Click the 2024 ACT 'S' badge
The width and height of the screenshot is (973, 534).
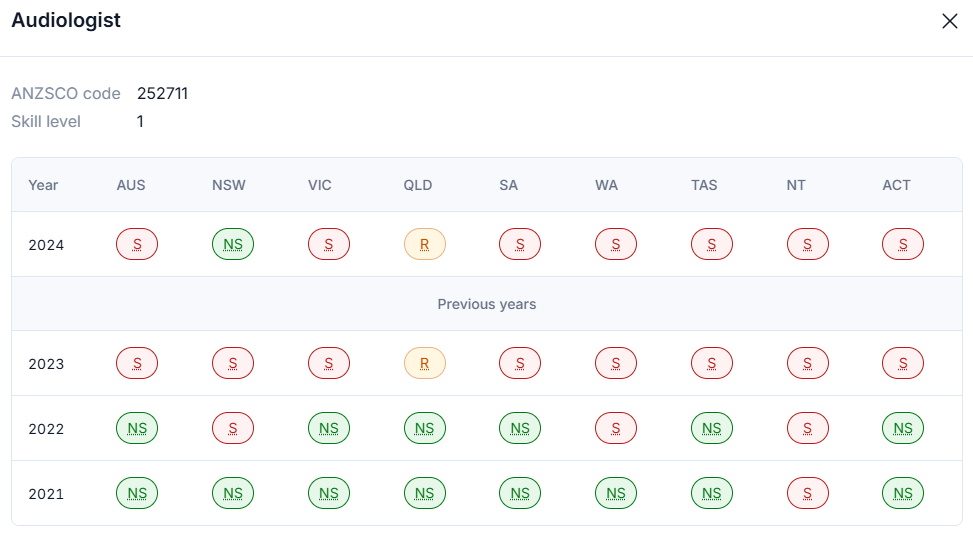[x=903, y=244]
